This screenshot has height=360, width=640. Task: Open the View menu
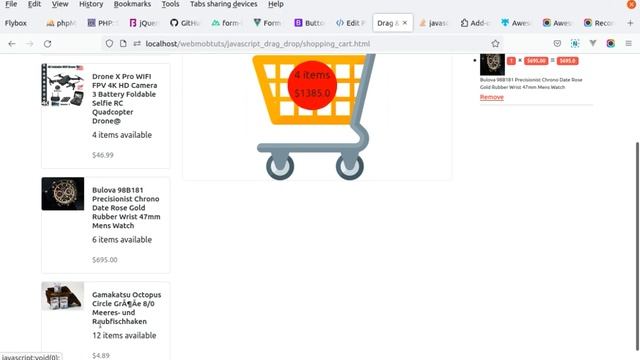click(x=60, y=4)
